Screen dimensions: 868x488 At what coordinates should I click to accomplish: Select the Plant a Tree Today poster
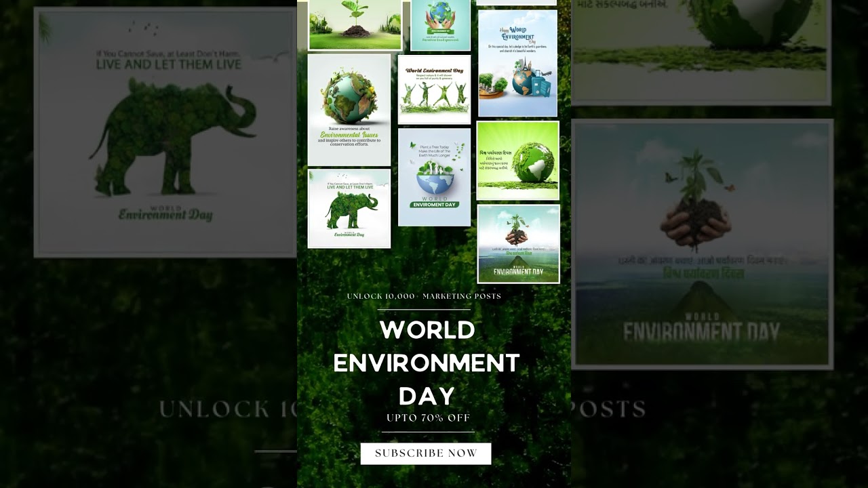(x=434, y=177)
